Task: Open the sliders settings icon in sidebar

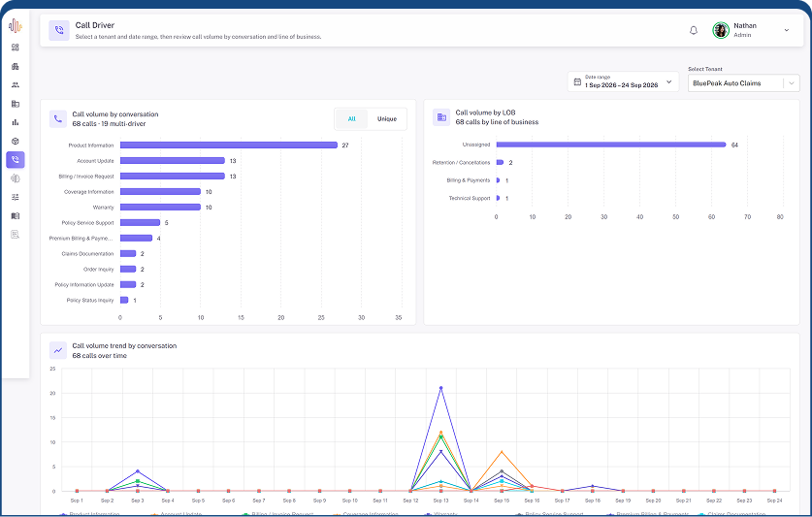Action: click(15, 197)
